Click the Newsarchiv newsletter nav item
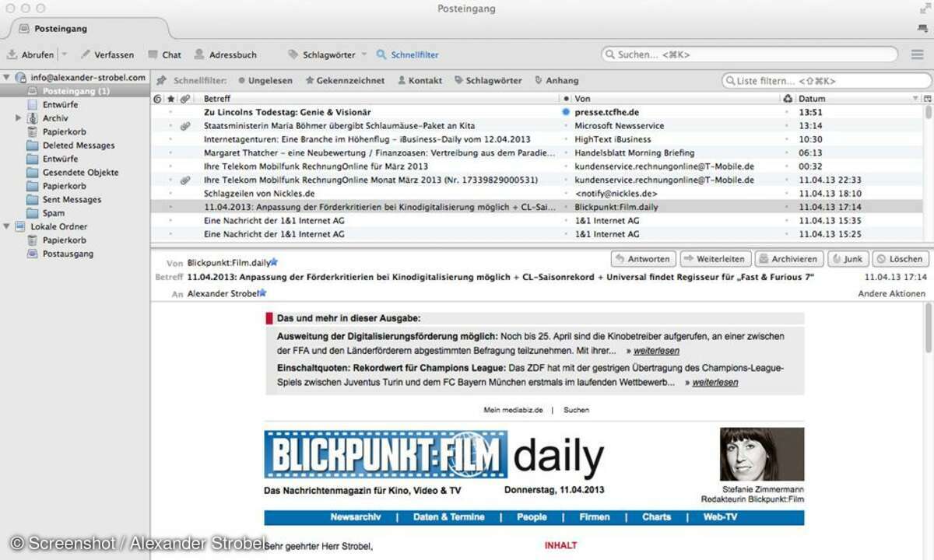 coord(356,517)
